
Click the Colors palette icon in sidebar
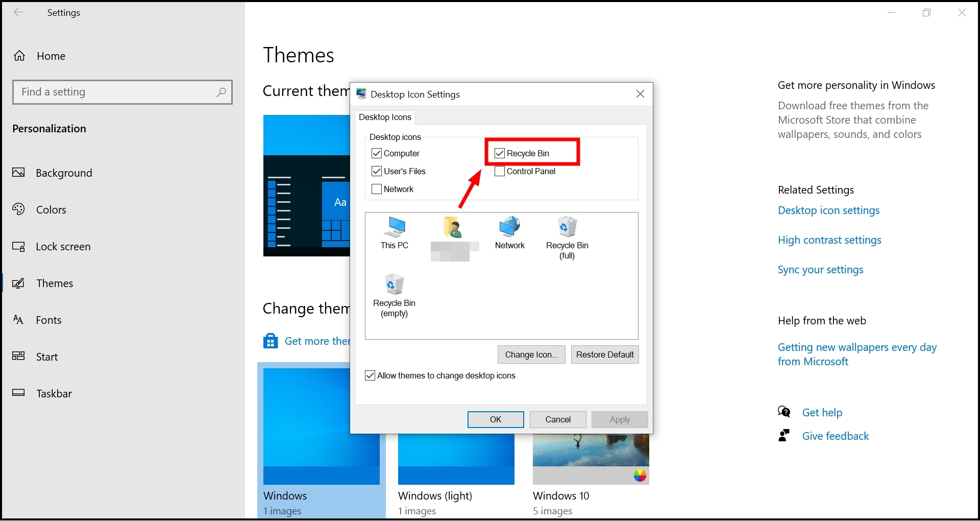(x=18, y=209)
